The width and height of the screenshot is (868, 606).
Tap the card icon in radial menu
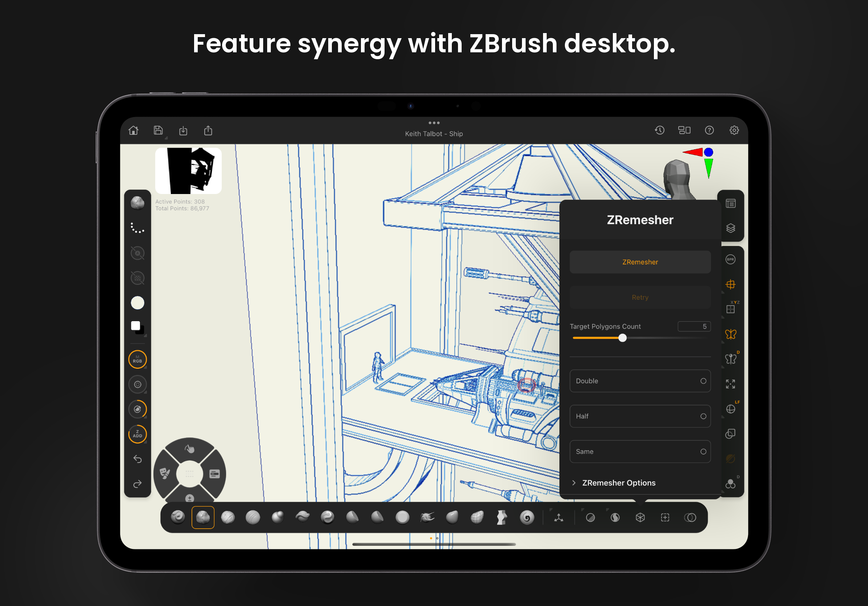tap(215, 474)
